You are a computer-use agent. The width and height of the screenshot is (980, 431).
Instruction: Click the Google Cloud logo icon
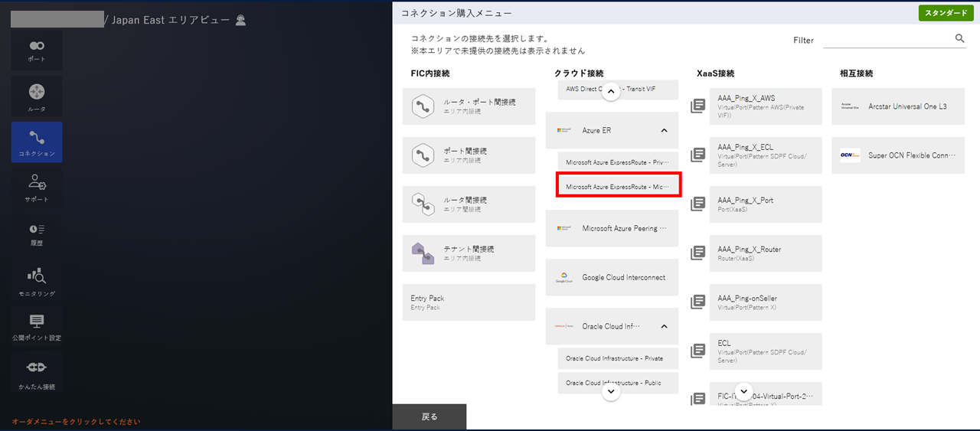click(565, 278)
